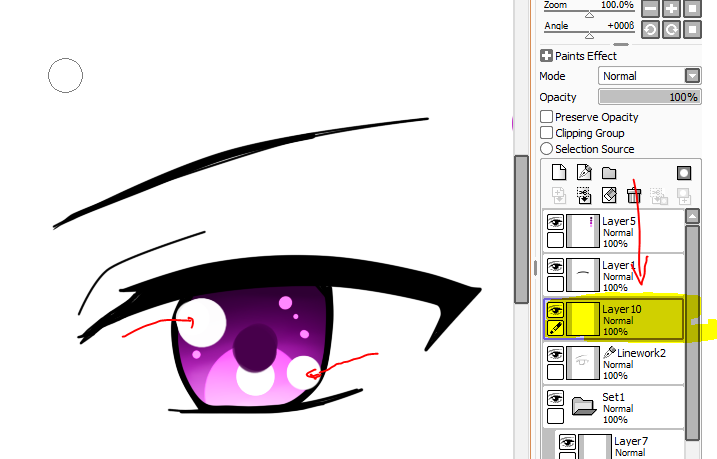The height and width of the screenshot is (459, 717).
Task: Click the merge down layer icon
Action: coord(584,196)
